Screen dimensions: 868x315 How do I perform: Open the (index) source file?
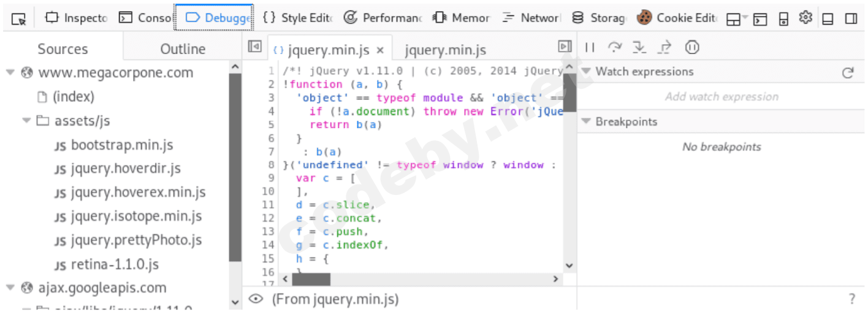(x=73, y=96)
